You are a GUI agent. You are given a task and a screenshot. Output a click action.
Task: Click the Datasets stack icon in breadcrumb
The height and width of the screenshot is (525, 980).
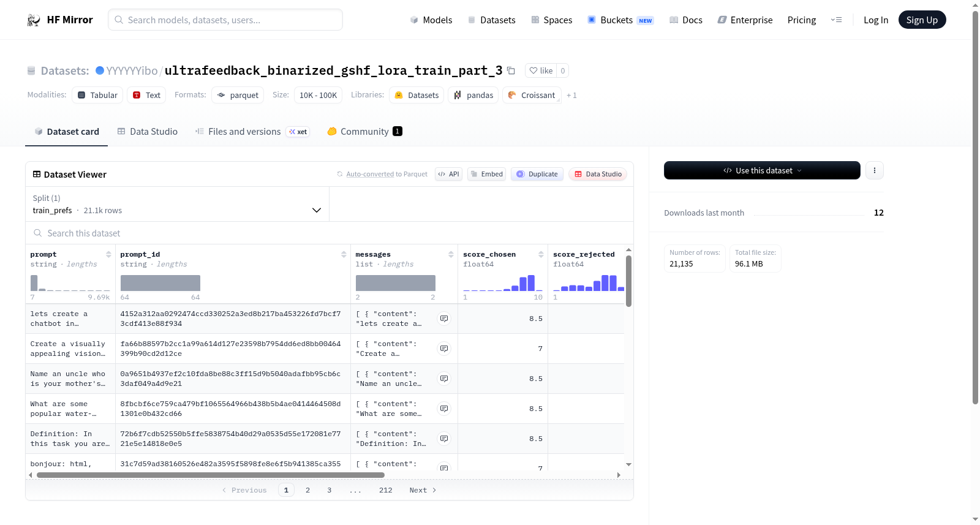click(x=31, y=71)
